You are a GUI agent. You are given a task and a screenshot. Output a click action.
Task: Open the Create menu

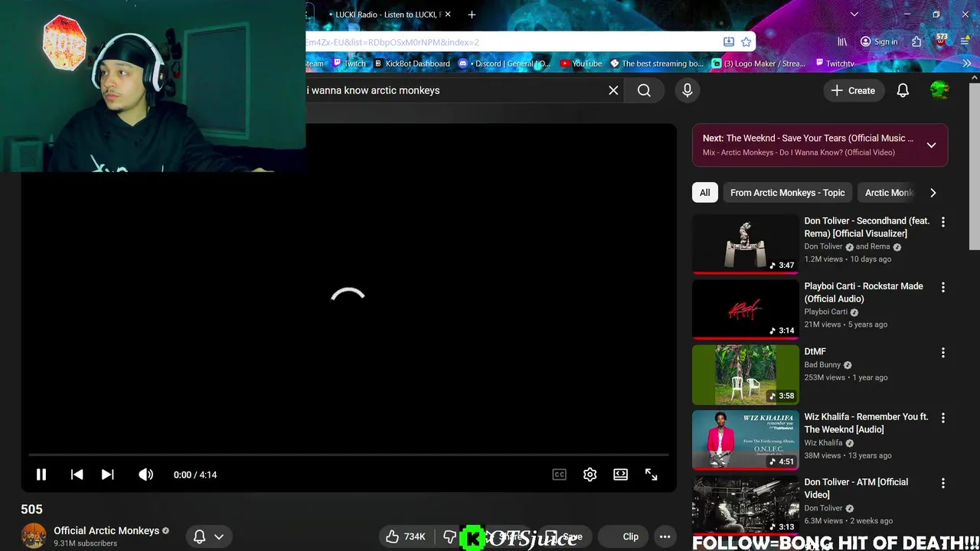click(x=853, y=90)
